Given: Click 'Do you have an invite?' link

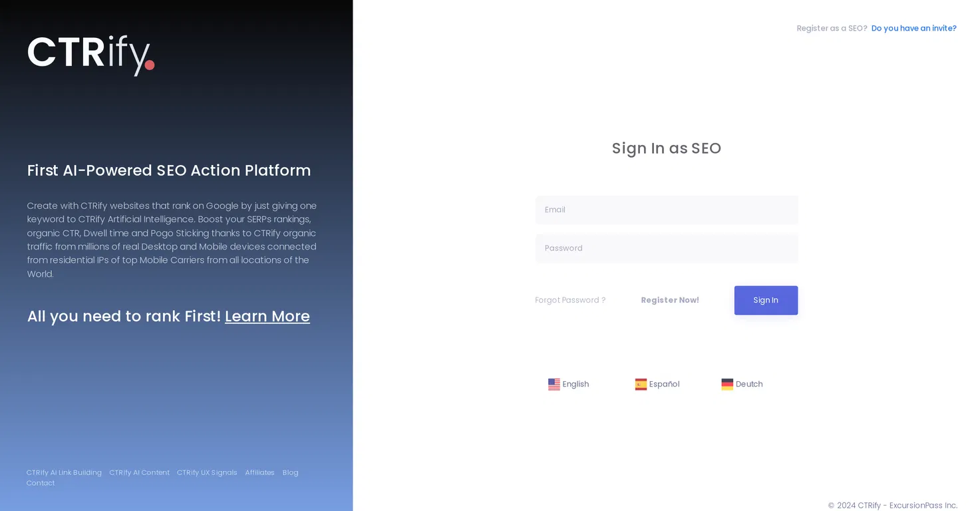Looking at the screenshot, I should 913,28.
